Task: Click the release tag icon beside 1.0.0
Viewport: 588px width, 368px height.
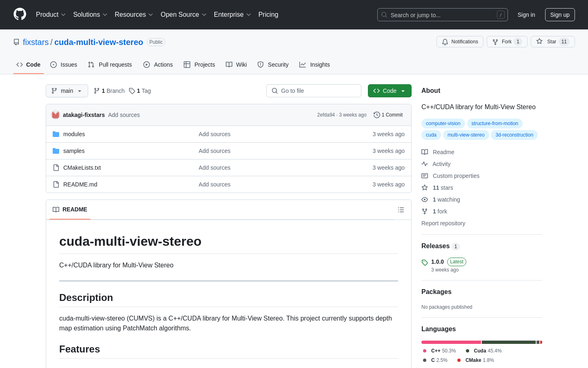Action: (425, 263)
